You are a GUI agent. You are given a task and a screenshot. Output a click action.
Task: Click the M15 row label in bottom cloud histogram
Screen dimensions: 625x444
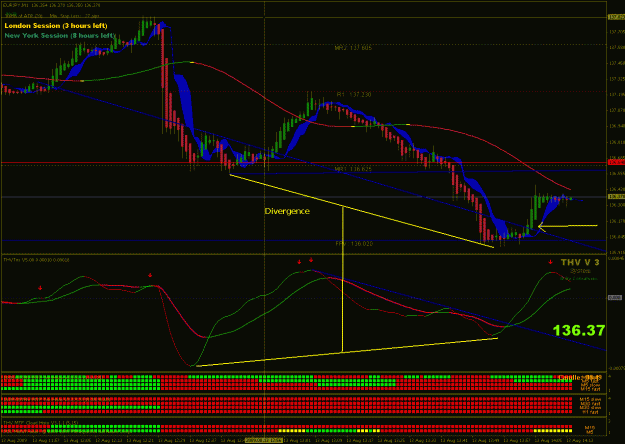590,428
